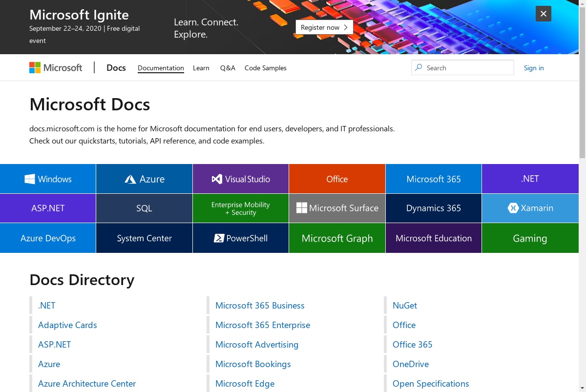
Task: Open the Microsoft Education tile
Action: [434, 238]
